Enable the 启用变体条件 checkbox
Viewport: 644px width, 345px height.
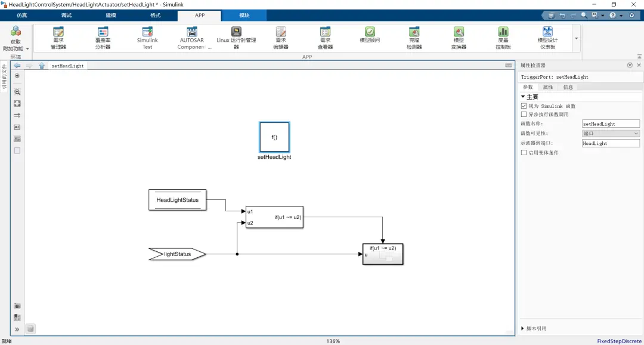524,153
